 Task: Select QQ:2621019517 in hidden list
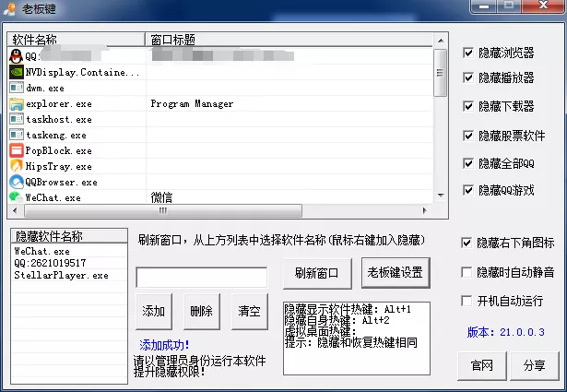tap(50, 263)
